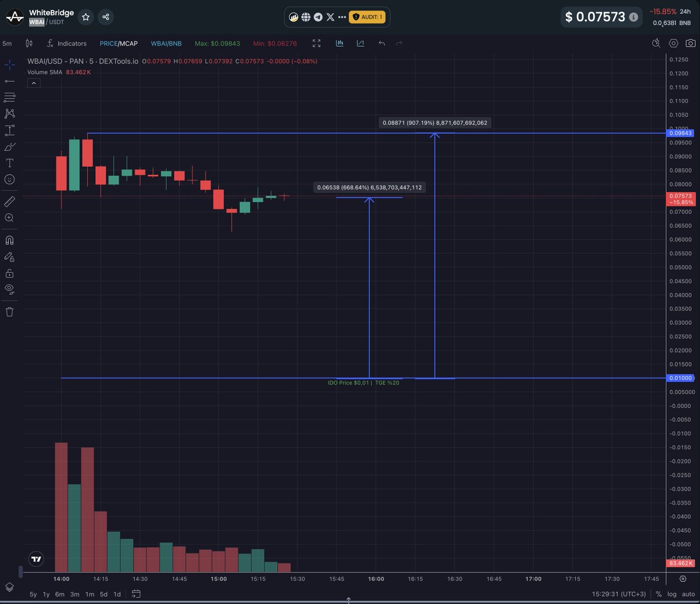Open the go-to-date calendar icon
Image resolution: width=700 pixels, height=604 pixels.
pyautogui.click(x=136, y=594)
